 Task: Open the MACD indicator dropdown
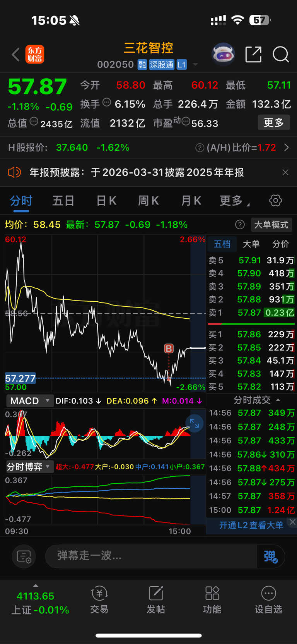[x=29, y=401]
